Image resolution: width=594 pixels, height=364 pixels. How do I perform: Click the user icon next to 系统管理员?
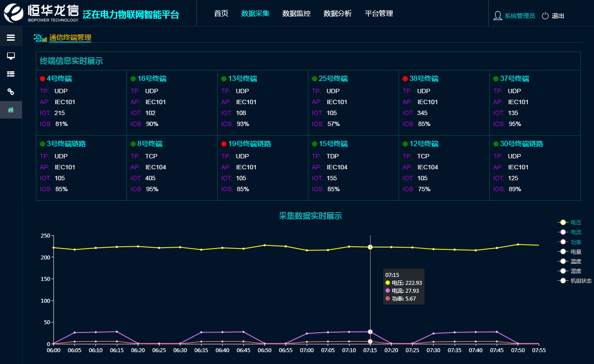(x=497, y=15)
